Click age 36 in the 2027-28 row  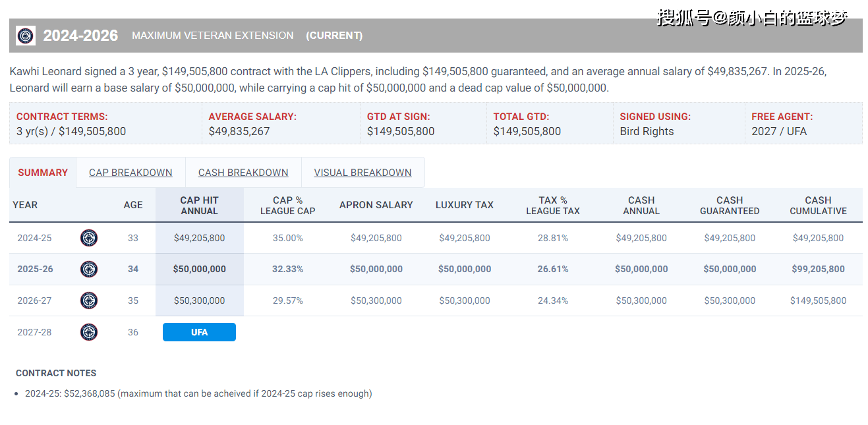(133, 332)
